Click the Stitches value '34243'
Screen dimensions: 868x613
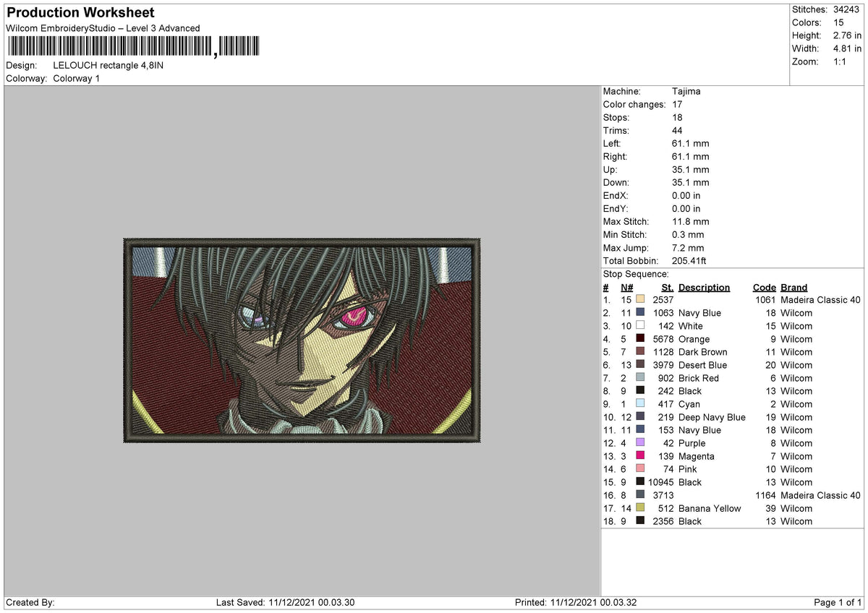845,9
